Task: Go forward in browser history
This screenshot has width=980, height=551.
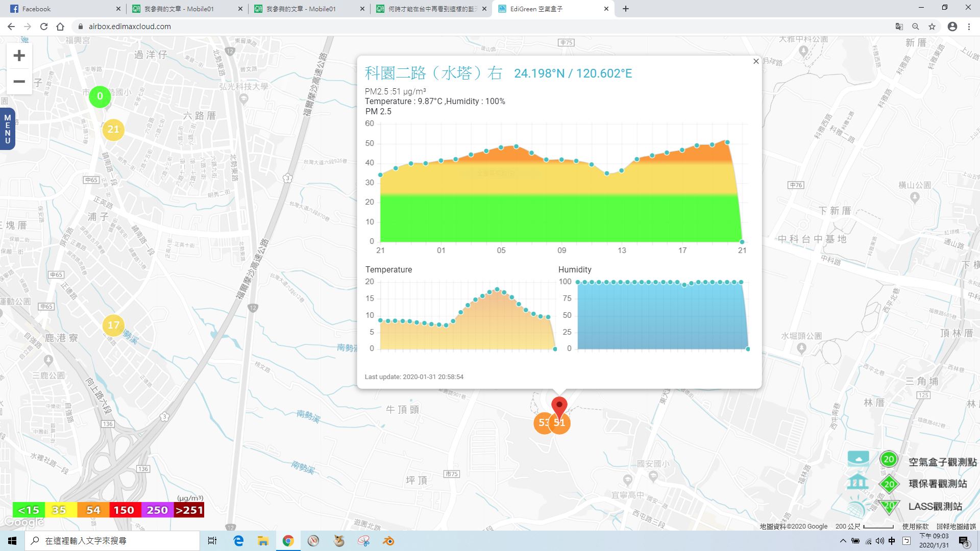Action: [x=28, y=27]
